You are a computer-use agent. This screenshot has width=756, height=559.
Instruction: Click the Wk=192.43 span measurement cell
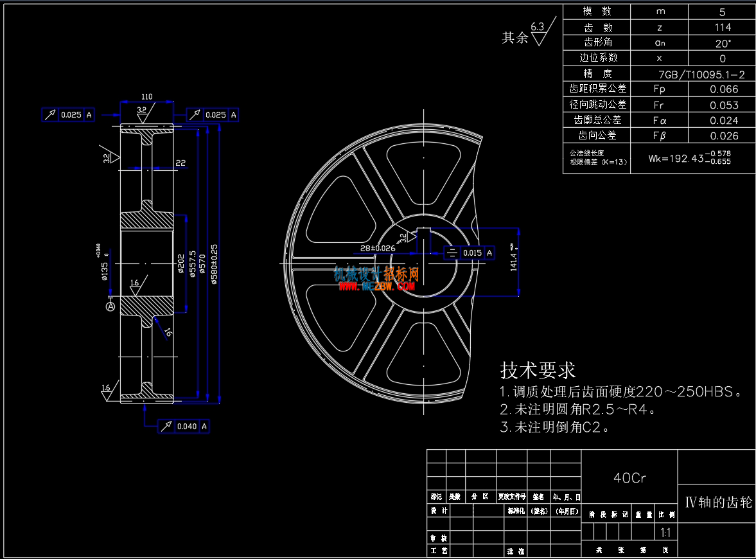(693, 158)
